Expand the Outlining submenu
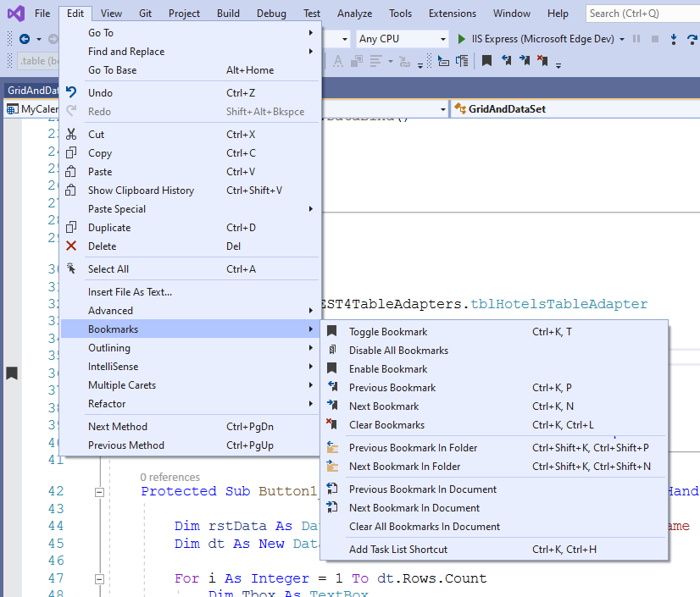The width and height of the screenshot is (700, 597). pyautogui.click(x=191, y=347)
